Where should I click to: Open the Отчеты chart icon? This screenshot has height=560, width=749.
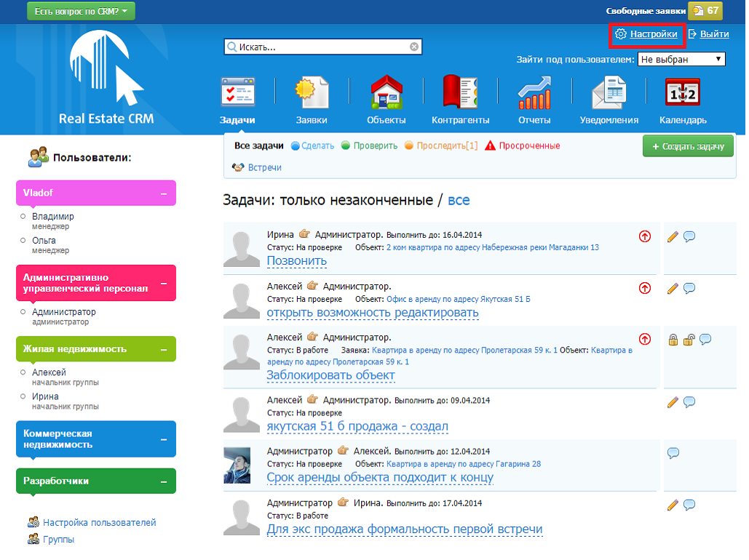(x=534, y=92)
